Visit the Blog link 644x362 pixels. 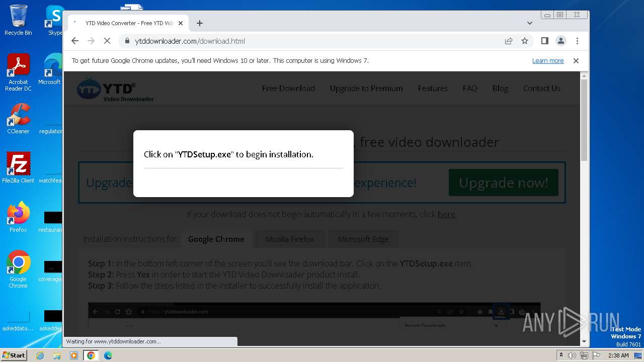pyautogui.click(x=500, y=88)
